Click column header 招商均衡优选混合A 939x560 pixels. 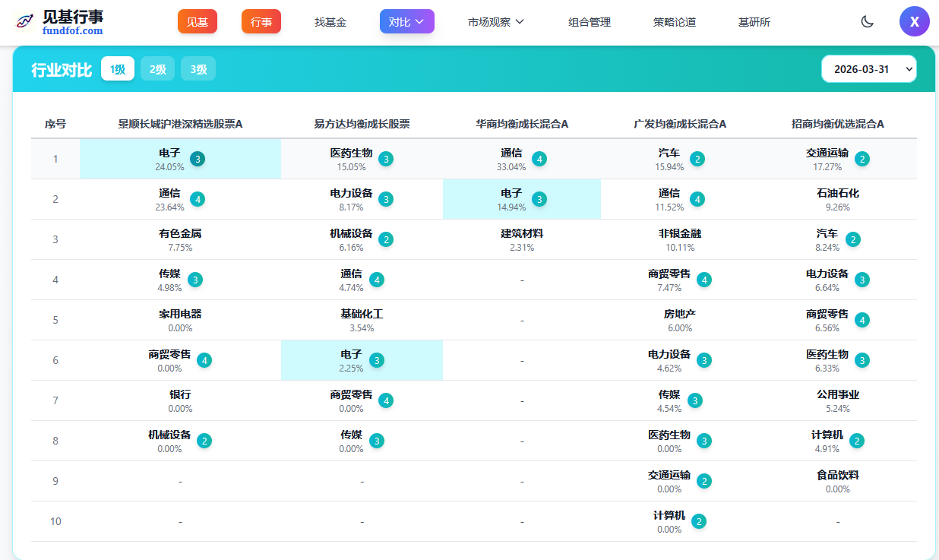point(838,124)
